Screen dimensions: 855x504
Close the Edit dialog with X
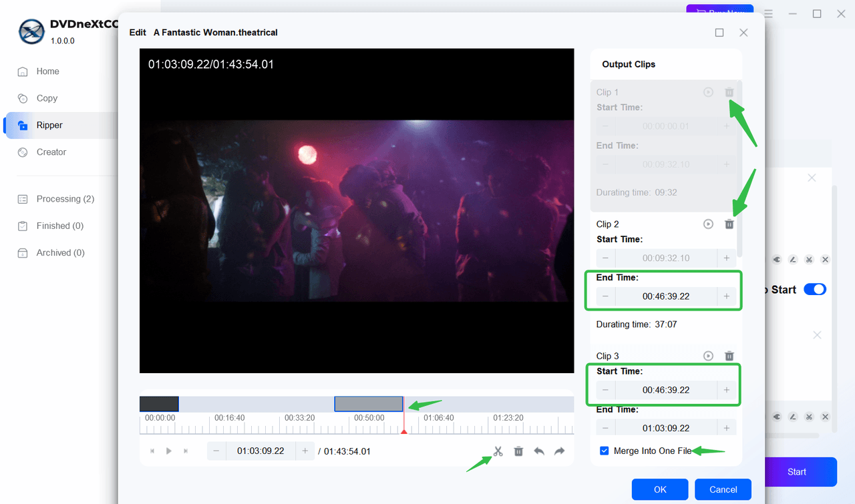tap(743, 32)
